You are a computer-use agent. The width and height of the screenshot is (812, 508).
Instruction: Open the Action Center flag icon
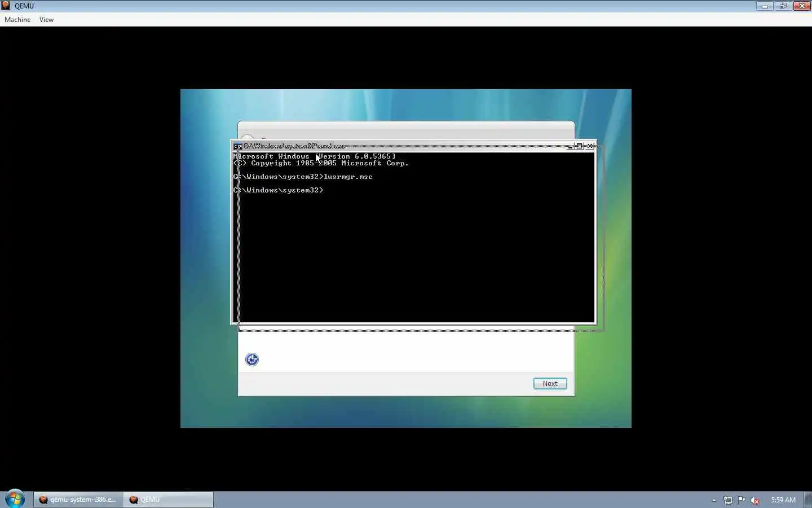coord(742,500)
